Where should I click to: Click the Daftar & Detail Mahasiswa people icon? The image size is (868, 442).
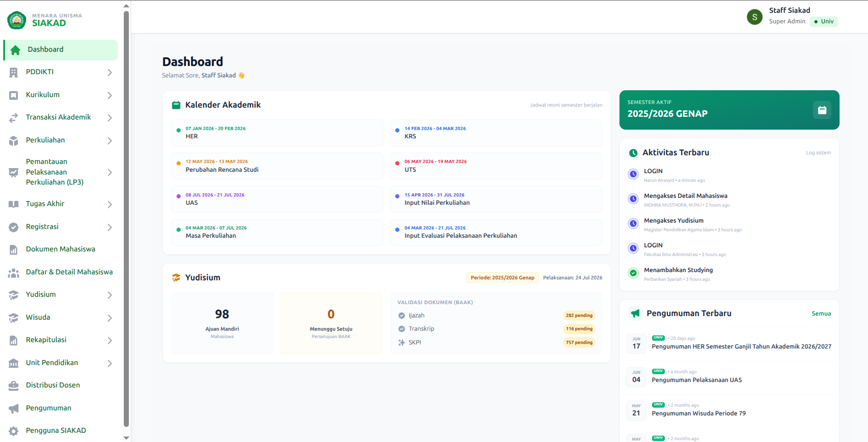click(14, 273)
